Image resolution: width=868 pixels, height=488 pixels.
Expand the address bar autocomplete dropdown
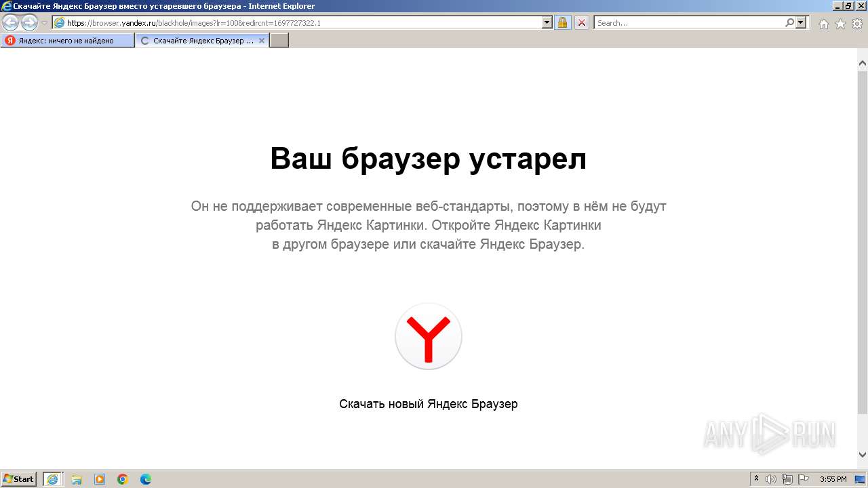point(547,22)
